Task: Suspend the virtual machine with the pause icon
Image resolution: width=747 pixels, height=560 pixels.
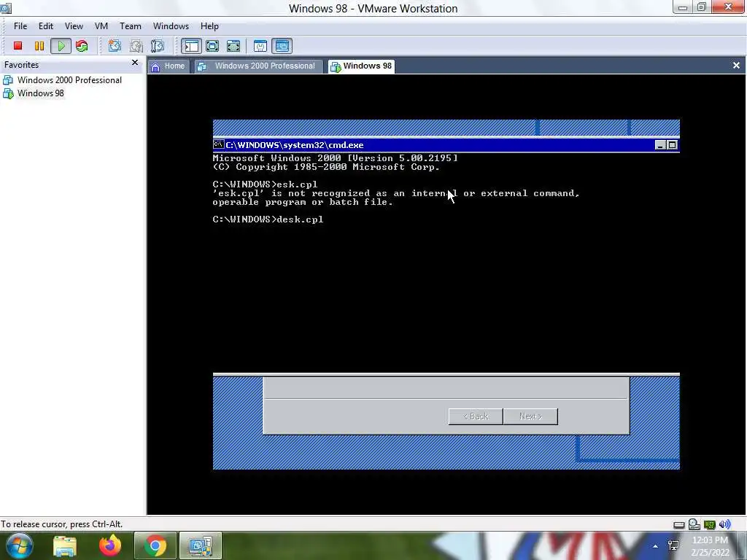Action: 39,46
